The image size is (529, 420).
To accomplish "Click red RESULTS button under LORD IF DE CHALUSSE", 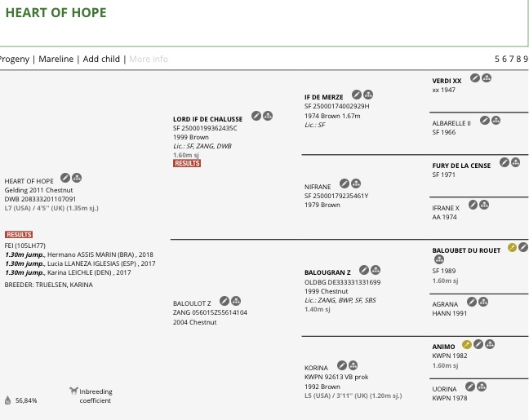I will [x=187, y=163].
